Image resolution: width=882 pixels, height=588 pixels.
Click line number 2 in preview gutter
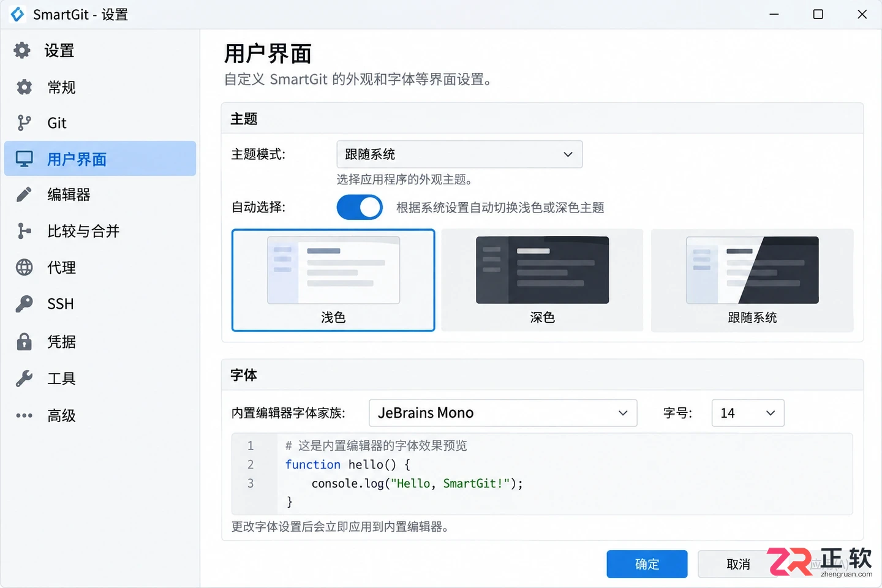coord(250,464)
